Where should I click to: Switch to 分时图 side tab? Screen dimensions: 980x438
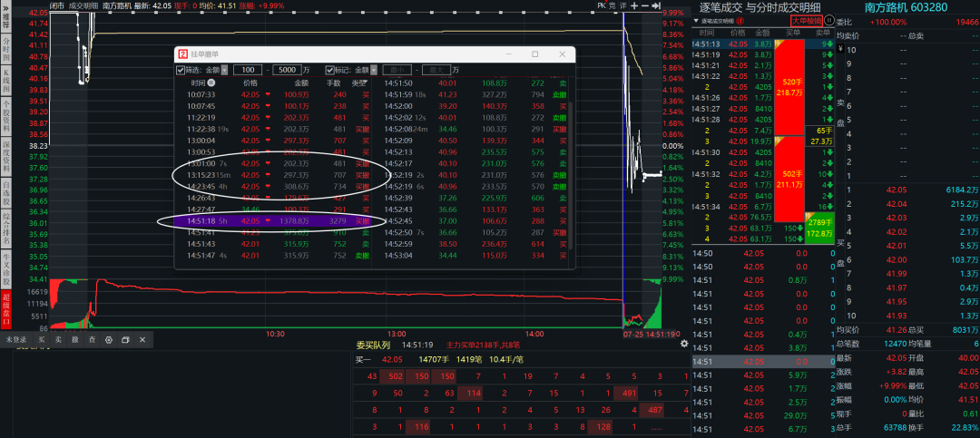(6, 46)
